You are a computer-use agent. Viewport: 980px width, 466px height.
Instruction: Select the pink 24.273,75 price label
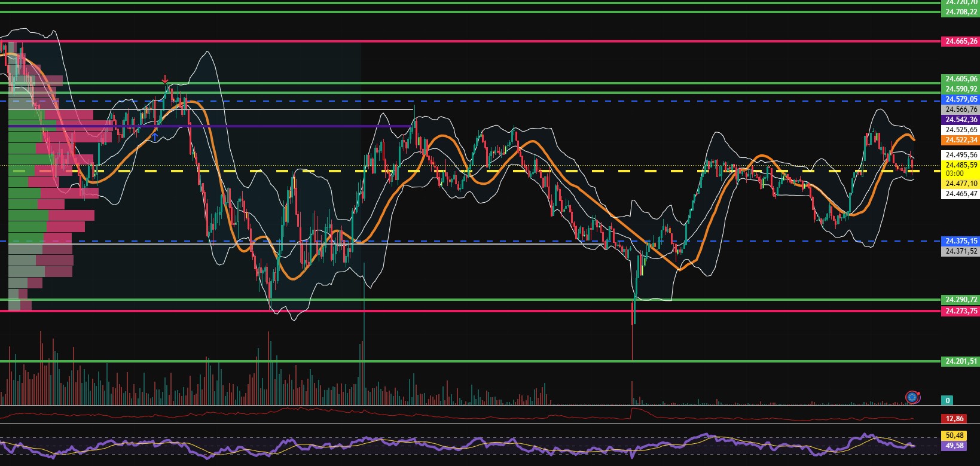[960, 311]
